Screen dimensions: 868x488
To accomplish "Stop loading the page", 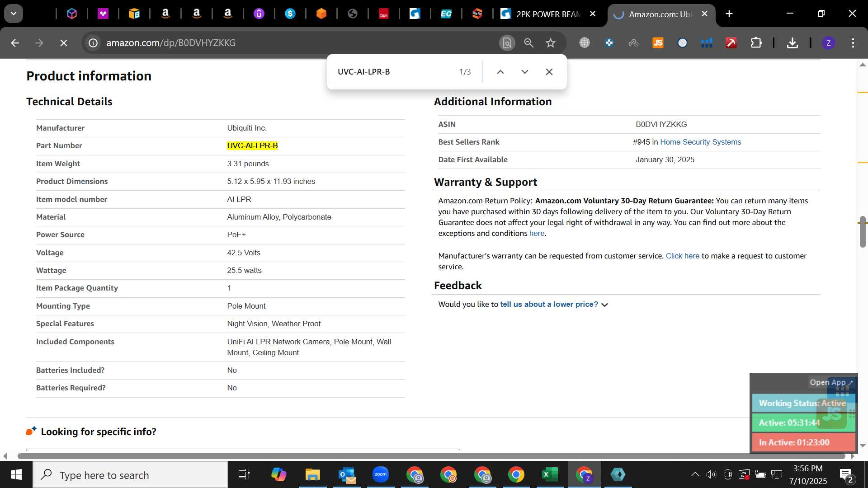I will (64, 43).
